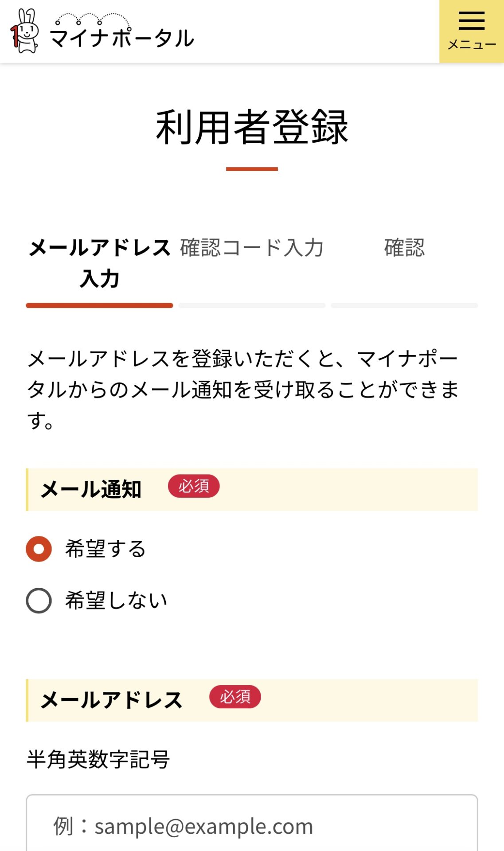Click the red progress bar under first step
The width and height of the screenshot is (504, 851).
[99, 305]
